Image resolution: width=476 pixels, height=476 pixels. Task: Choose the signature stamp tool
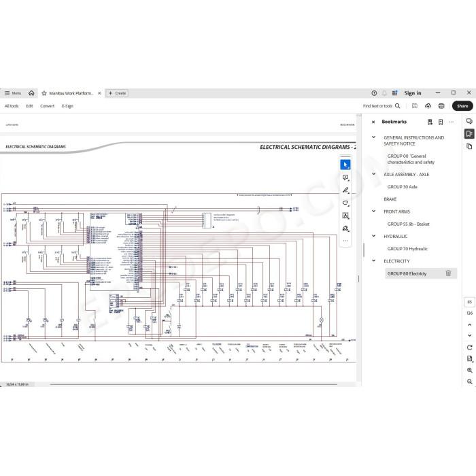(x=345, y=228)
